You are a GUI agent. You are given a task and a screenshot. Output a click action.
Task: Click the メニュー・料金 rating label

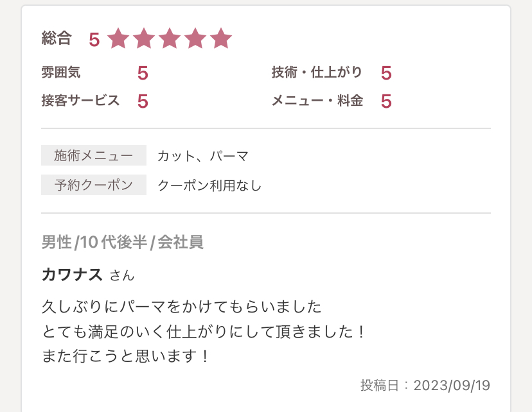(x=317, y=101)
